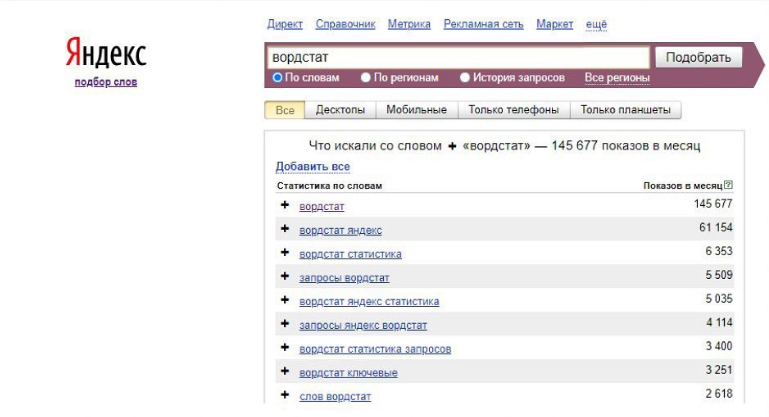This screenshot has width=769, height=417.
Task: Switch to 'Только планшеты' tab
Action: coord(626,110)
